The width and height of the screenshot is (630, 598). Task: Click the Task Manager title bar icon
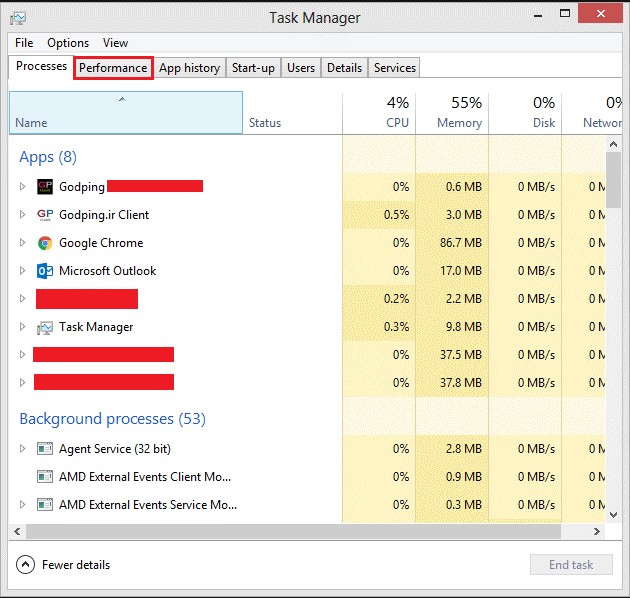pyautogui.click(x=19, y=18)
